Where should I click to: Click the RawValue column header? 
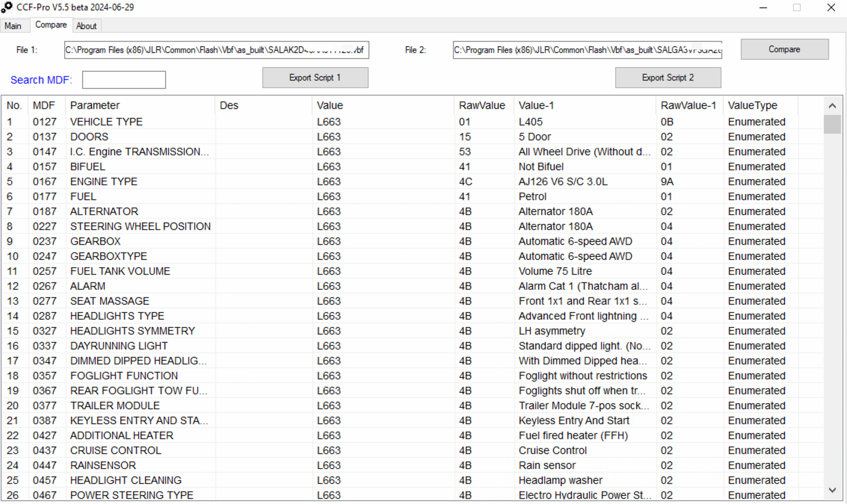click(x=483, y=105)
